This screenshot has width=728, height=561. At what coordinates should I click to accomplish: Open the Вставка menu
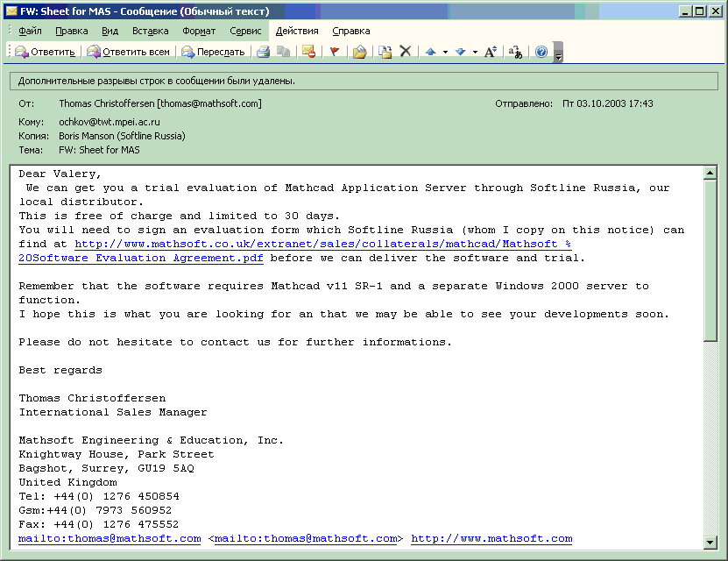(x=151, y=31)
